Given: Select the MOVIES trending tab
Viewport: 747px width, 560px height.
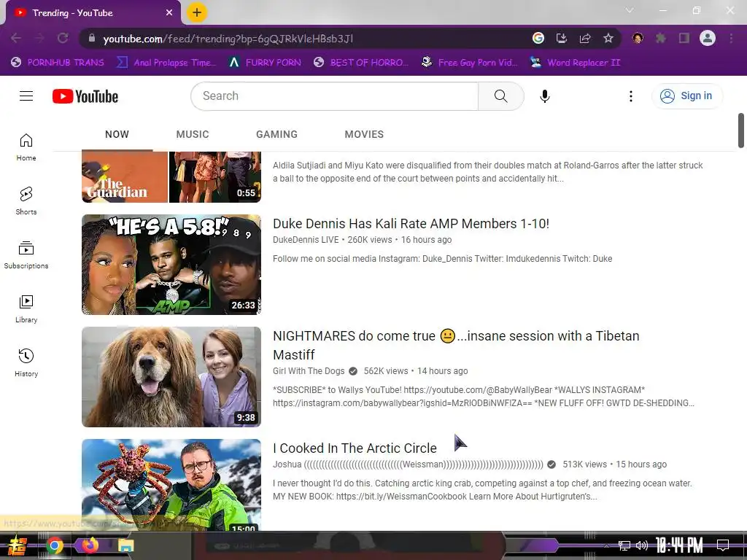Looking at the screenshot, I should tap(364, 134).
